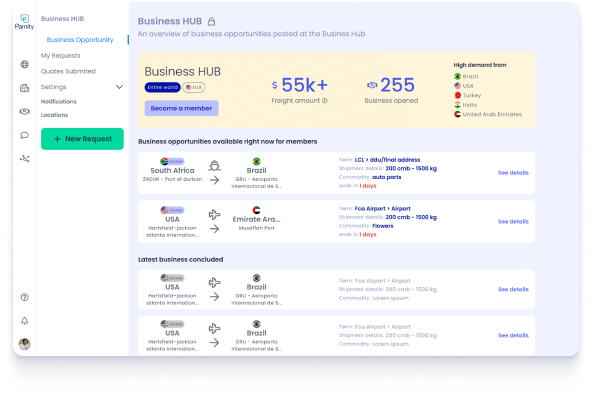Open Quotes Submited in sidebar
The width and height of the screenshot is (592, 401).
(68, 71)
